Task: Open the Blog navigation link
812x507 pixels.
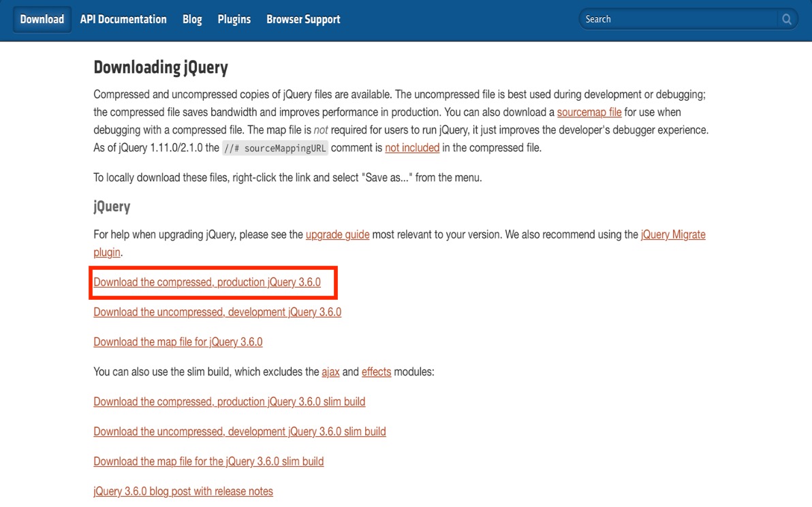Action: click(192, 19)
